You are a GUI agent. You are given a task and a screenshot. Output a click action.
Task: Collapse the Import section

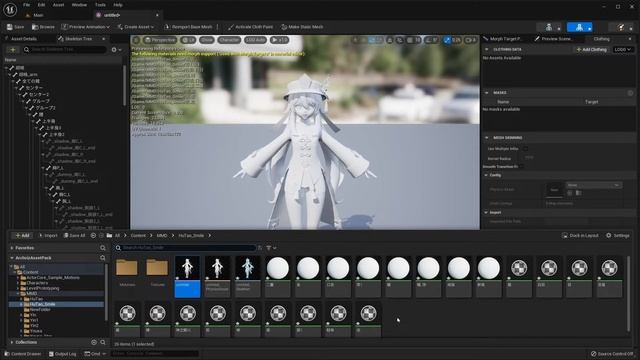(486, 212)
